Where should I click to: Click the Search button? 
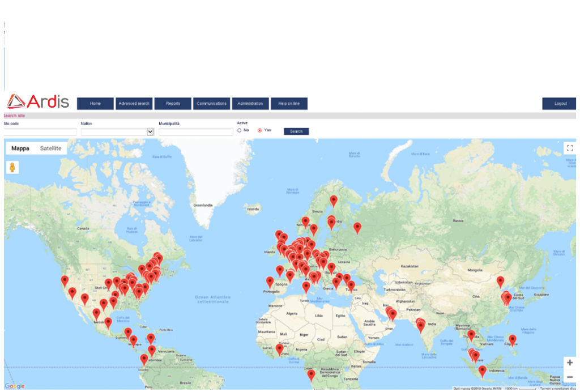tap(296, 131)
